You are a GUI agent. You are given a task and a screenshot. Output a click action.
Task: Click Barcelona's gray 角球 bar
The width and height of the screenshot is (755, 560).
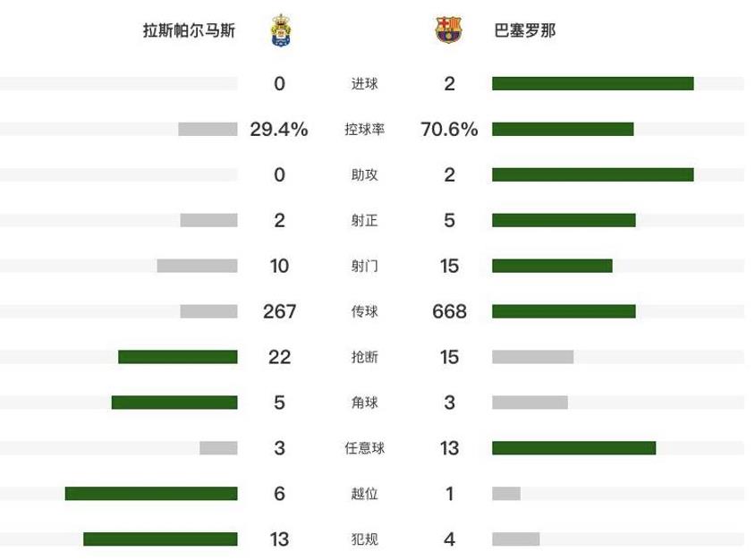point(530,403)
